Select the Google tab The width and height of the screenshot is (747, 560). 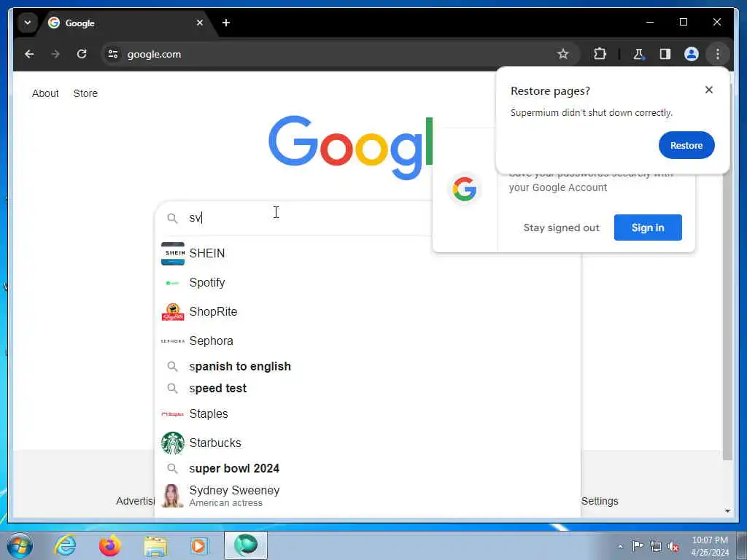click(125, 23)
